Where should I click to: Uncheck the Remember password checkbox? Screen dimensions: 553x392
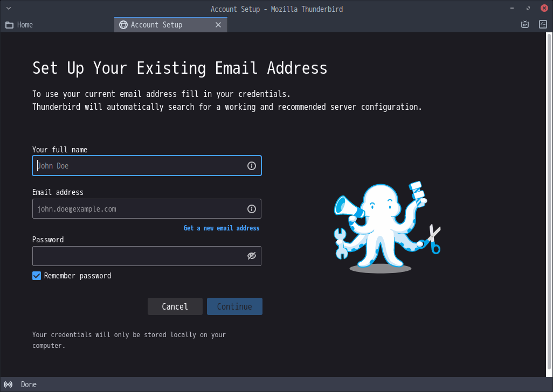tap(37, 276)
